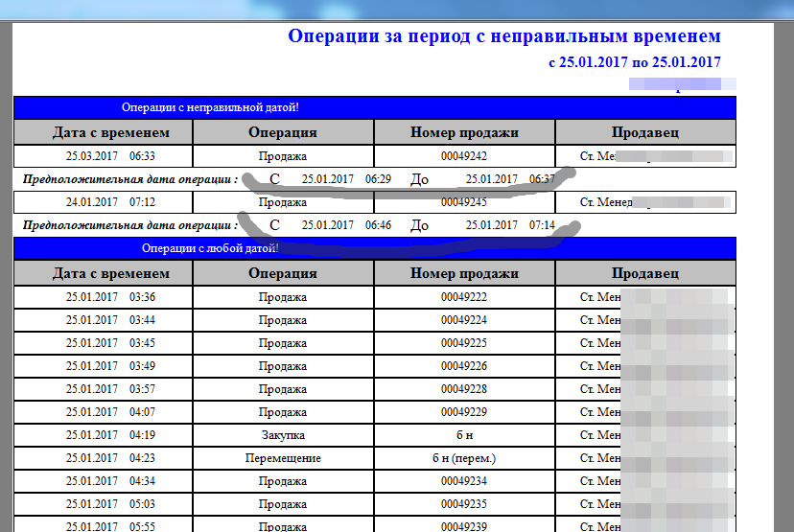Screen dimensions: 794x532
Task: Click the date cell '25.01.2017 03:49'
Action: [x=104, y=366]
